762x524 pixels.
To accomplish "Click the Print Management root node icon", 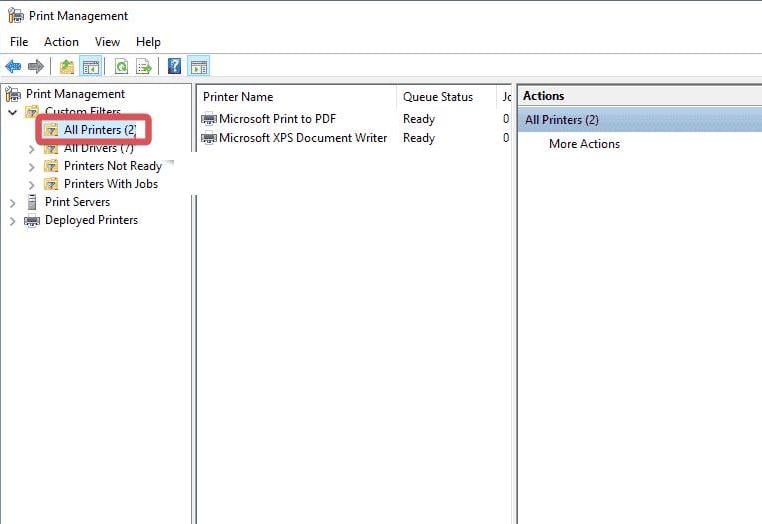I will (13, 94).
